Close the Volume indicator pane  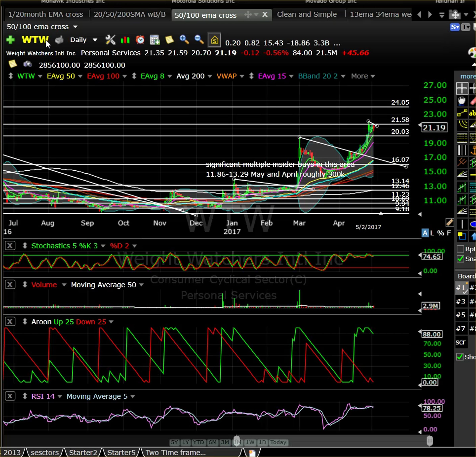[10, 284]
